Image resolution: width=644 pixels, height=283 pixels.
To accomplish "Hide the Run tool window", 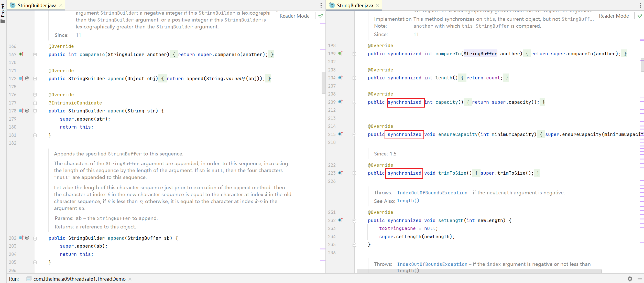I will tap(640, 279).
